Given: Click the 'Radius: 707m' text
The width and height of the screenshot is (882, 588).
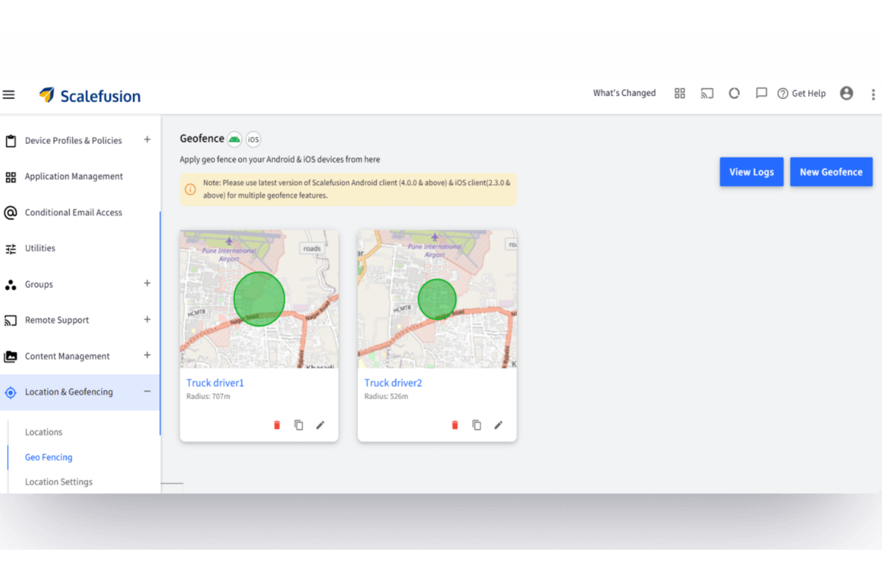Looking at the screenshot, I should tap(208, 397).
